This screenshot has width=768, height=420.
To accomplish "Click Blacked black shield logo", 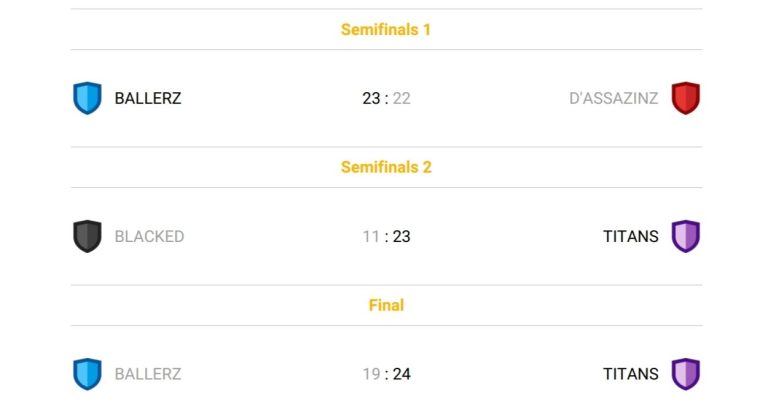I will click(x=87, y=236).
